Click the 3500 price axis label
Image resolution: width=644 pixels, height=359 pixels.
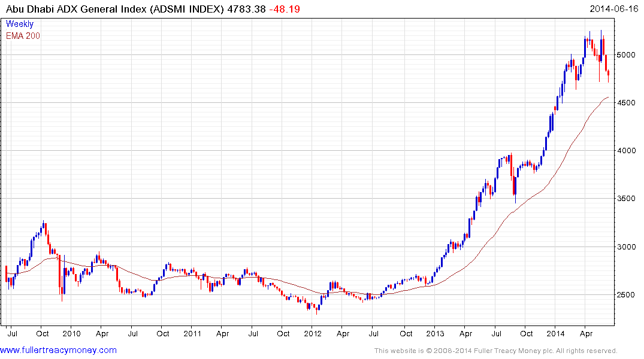coord(627,199)
